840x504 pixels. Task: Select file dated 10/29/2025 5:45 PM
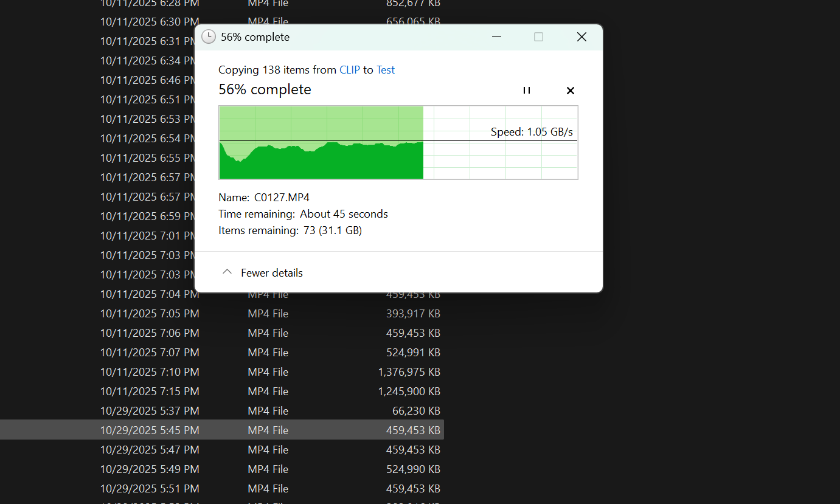pyautogui.click(x=150, y=430)
